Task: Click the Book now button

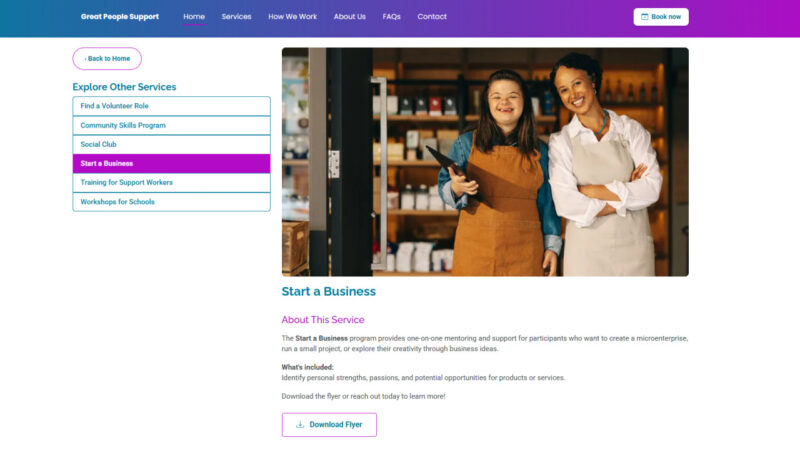Action: [661, 17]
